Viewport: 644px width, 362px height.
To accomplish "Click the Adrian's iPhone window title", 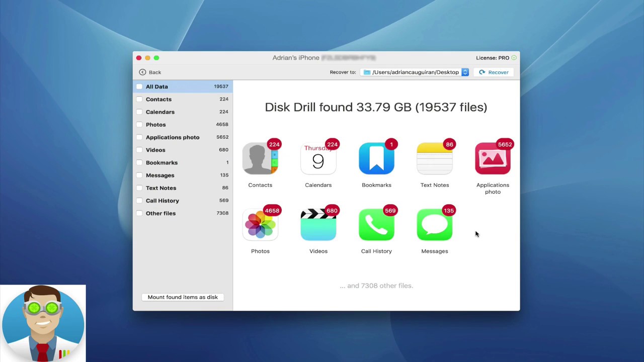I will (x=296, y=58).
